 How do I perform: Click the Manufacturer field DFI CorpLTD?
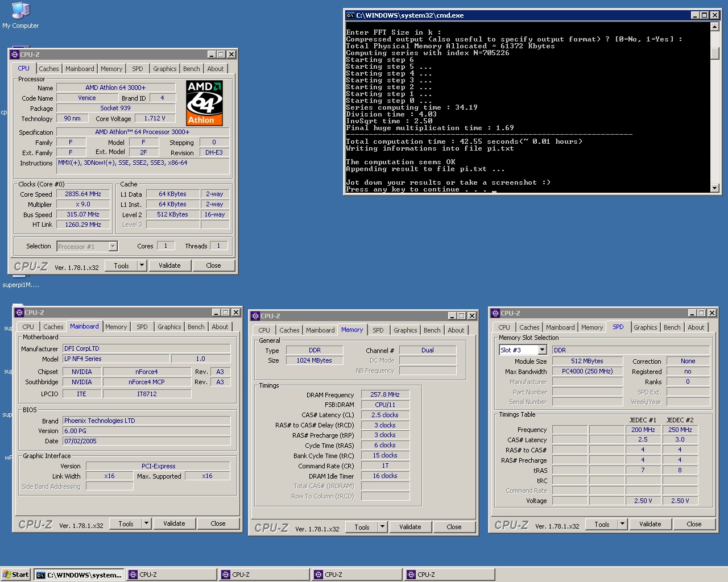pyautogui.click(x=146, y=348)
